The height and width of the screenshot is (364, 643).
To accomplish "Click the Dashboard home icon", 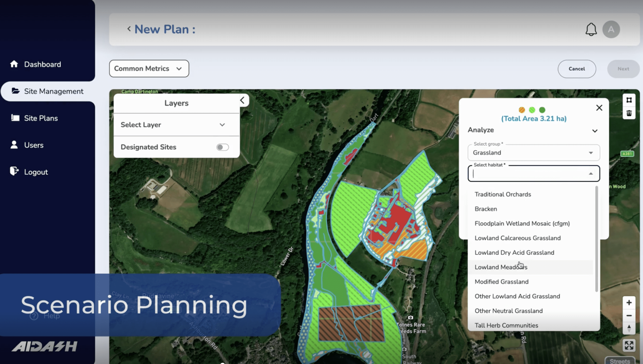I will point(14,64).
